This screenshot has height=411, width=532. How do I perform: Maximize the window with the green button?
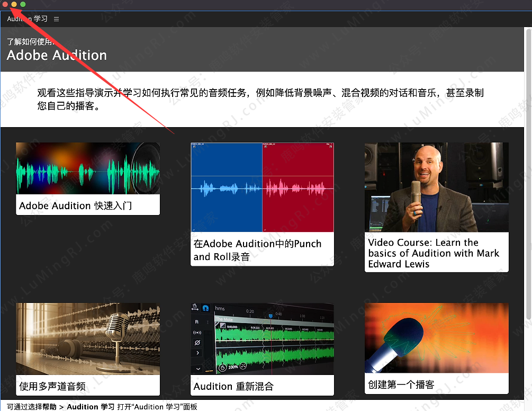23,4
